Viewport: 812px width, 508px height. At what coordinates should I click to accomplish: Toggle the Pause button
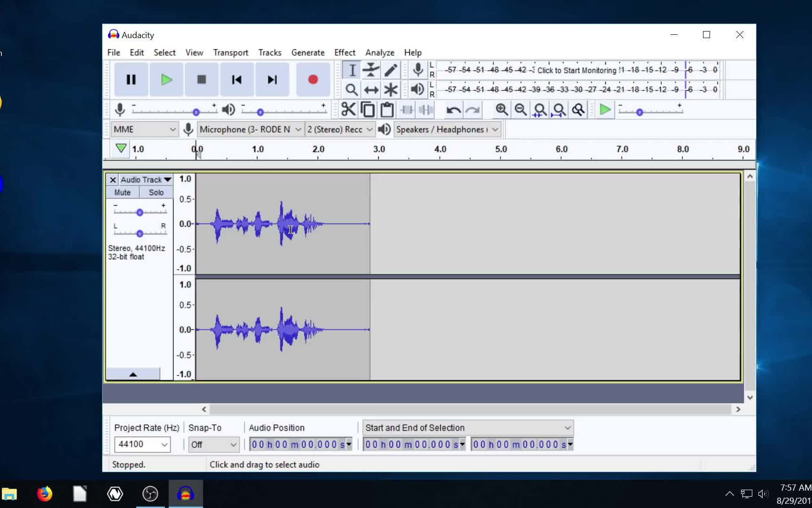[x=131, y=79]
